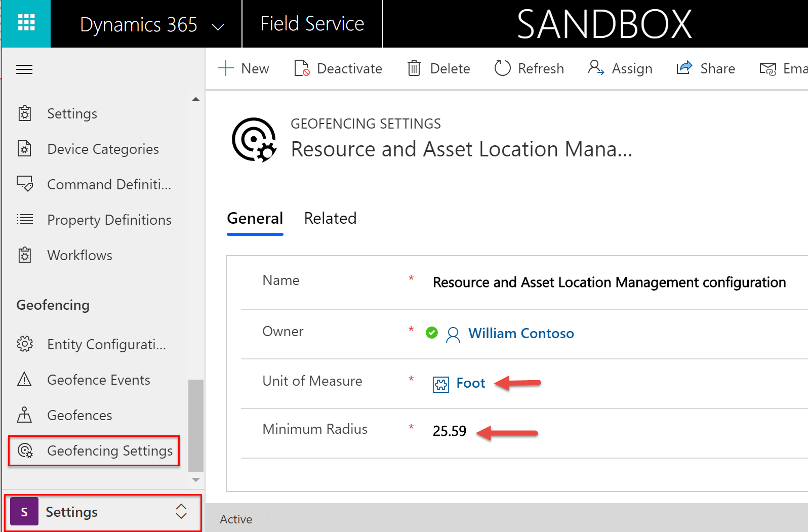Click the Minimum Radius value 25.59

point(449,431)
